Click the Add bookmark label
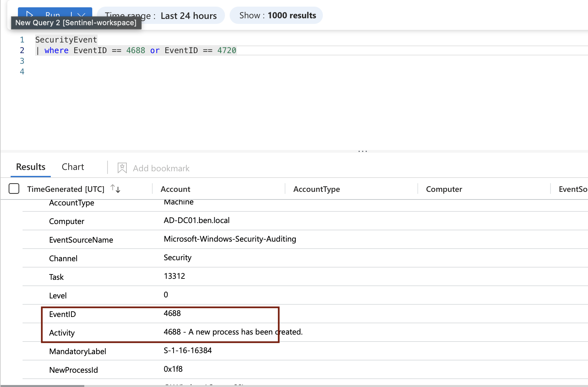Viewport: 588px width, 387px height. point(161,168)
